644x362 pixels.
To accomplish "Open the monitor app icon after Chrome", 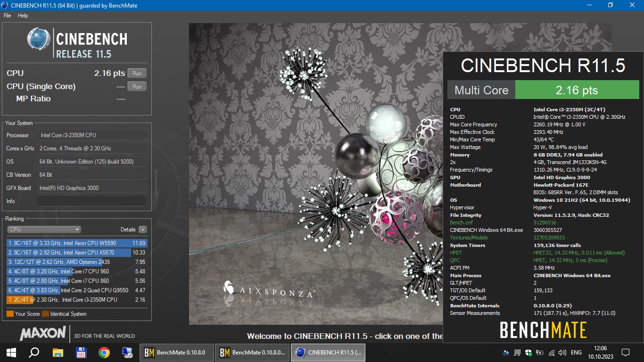I will pos(127,352).
